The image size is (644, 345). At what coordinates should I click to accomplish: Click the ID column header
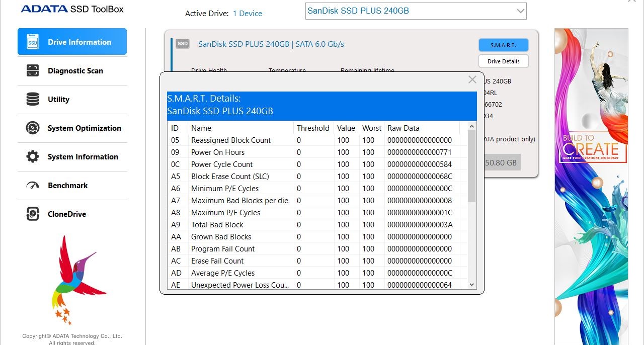click(x=177, y=128)
